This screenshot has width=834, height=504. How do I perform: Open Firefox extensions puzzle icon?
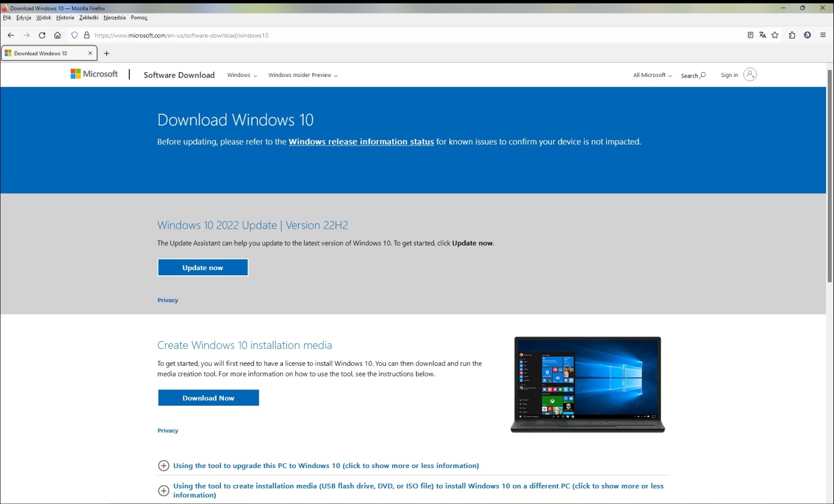pyautogui.click(x=792, y=35)
